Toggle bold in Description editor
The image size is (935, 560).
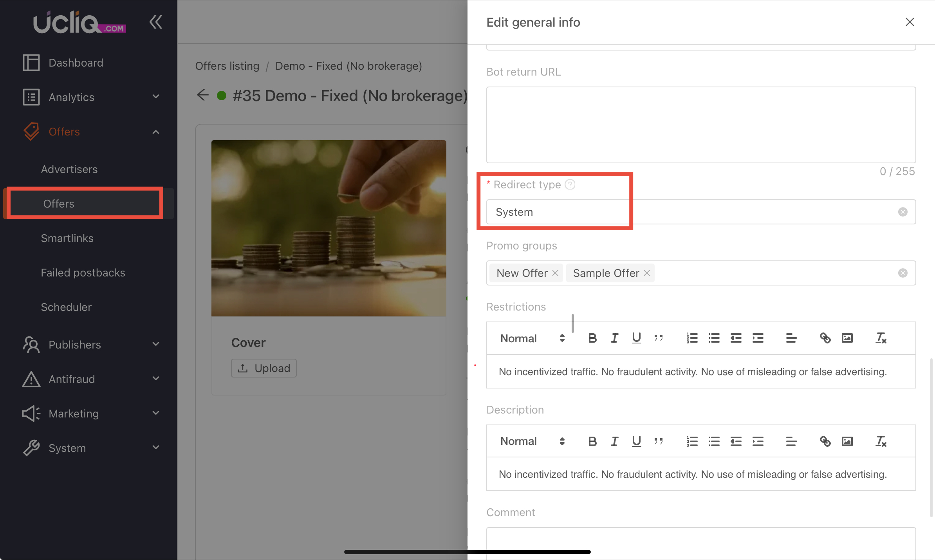[592, 441]
